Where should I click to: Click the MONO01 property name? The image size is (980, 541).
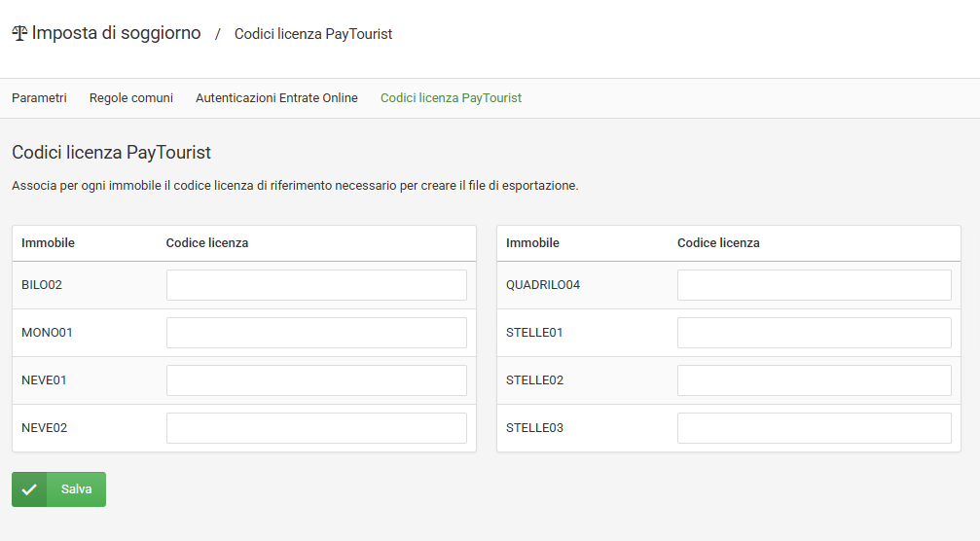(x=47, y=333)
